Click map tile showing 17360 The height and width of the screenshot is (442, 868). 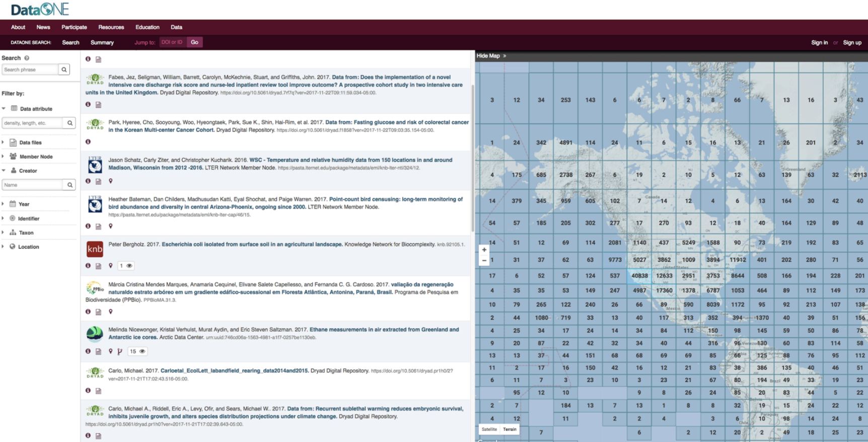[664, 290]
